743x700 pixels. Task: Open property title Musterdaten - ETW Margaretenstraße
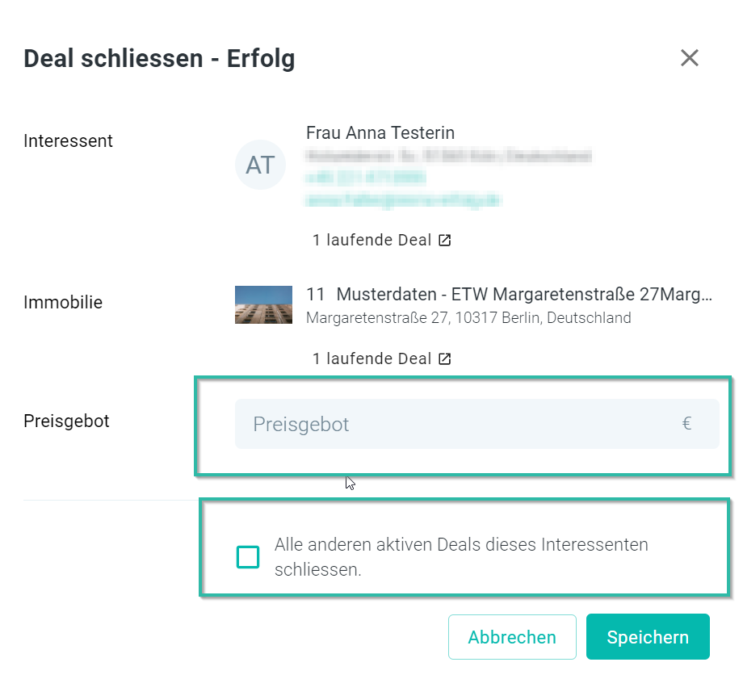click(524, 295)
